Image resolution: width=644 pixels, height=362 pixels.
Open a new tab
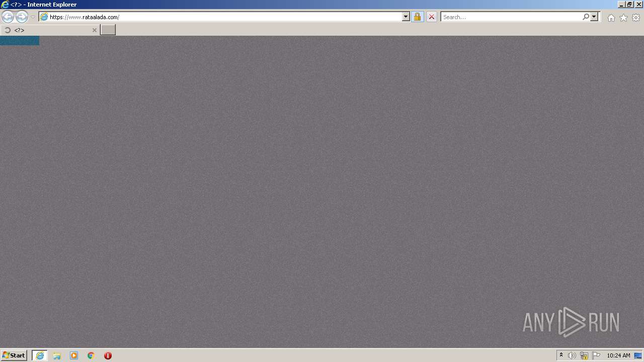coord(108,30)
